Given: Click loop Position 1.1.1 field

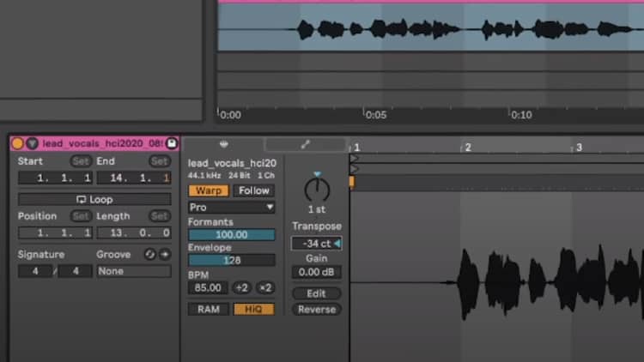Looking at the screenshot, I should coord(55,233).
